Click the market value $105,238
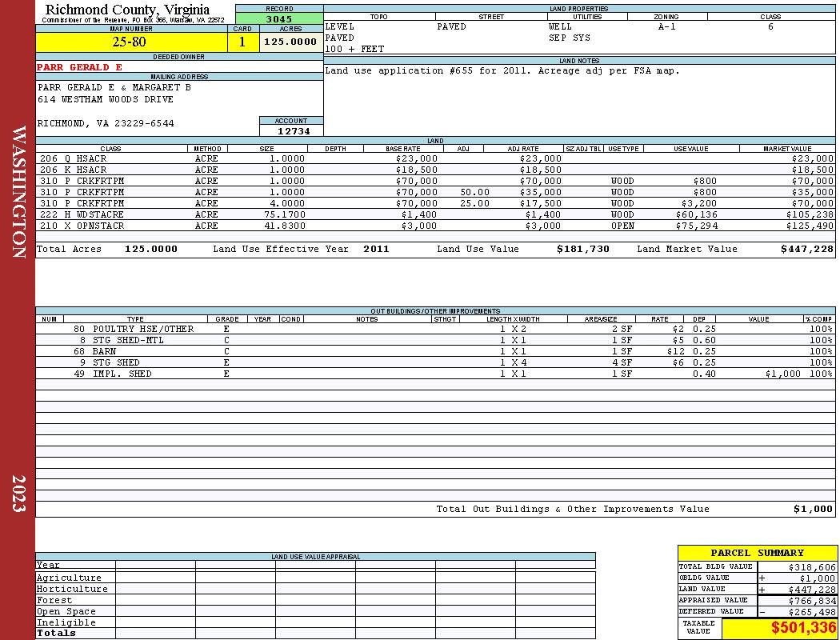The width and height of the screenshot is (840, 640). tap(810, 214)
